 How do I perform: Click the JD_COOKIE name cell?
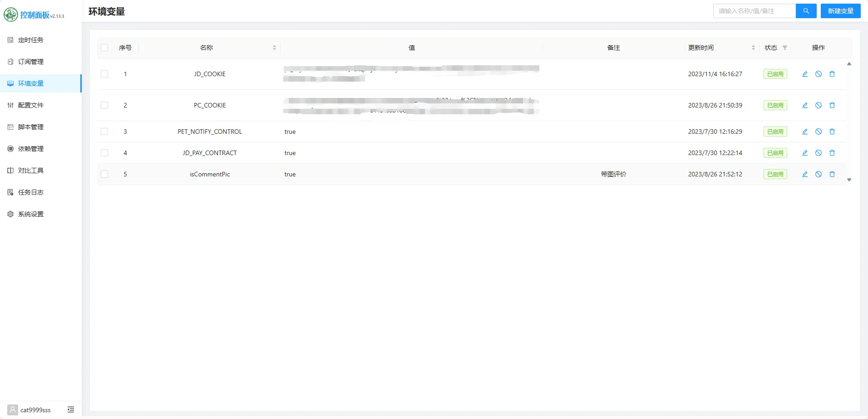[210, 74]
